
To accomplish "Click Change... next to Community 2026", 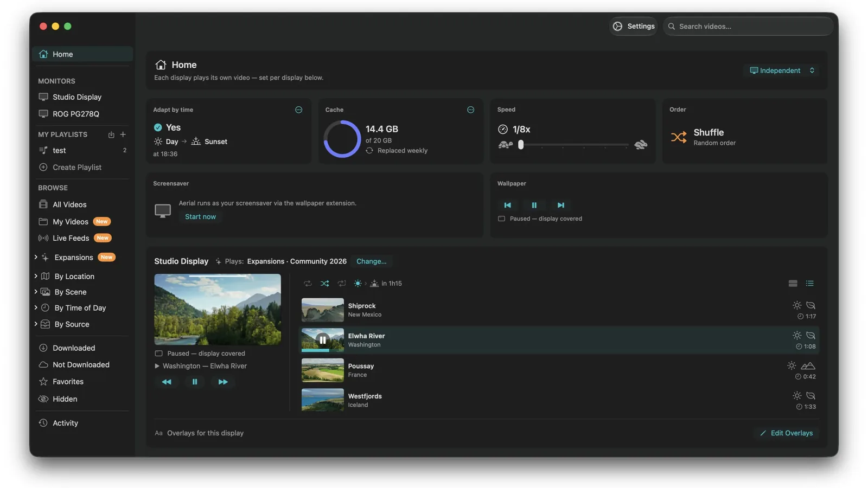I will pyautogui.click(x=371, y=261).
